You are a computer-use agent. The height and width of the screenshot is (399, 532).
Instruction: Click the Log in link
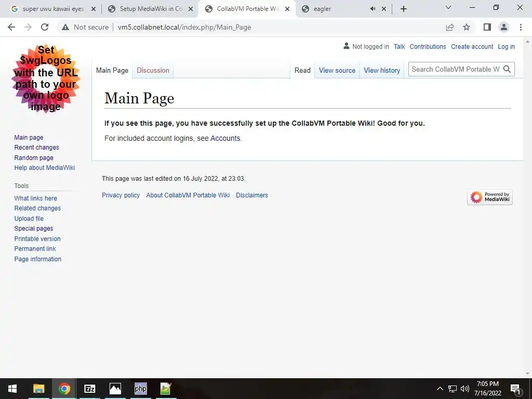tap(506, 46)
